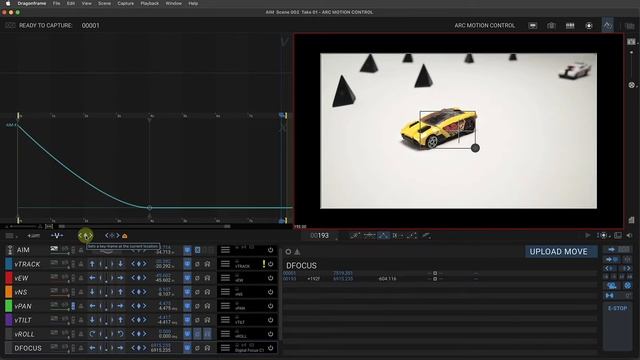Click the play button below preview
The image size is (640, 360).
click(588, 236)
